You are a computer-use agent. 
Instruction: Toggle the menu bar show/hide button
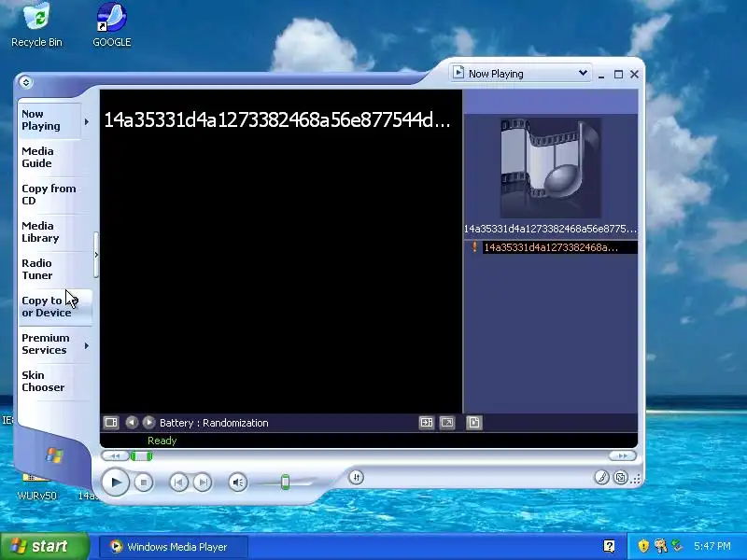coord(26,82)
